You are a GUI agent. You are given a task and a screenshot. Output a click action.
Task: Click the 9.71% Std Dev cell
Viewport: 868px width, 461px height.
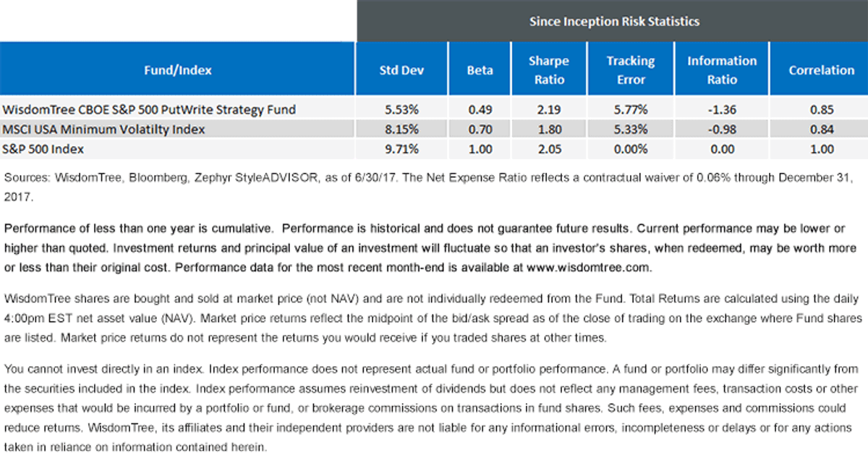403,150
